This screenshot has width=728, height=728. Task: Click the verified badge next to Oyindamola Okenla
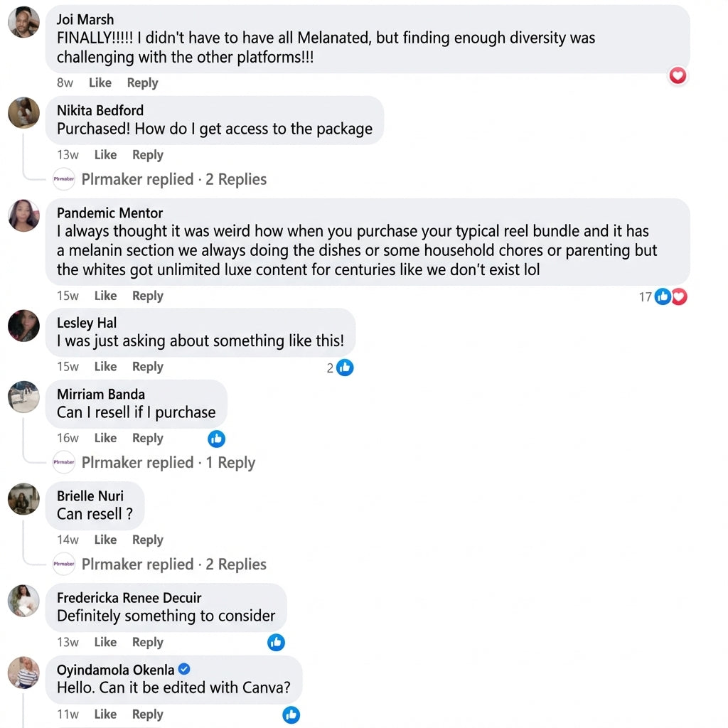coord(184,669)
